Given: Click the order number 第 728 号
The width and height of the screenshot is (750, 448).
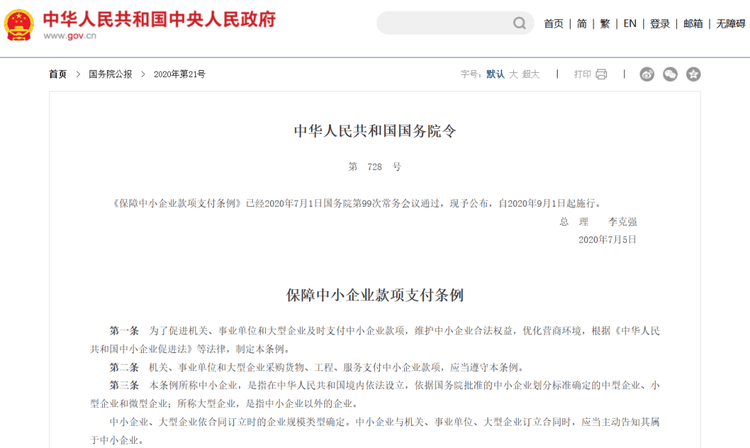Looking at the screenshot, I should click(x=375, y=166).
